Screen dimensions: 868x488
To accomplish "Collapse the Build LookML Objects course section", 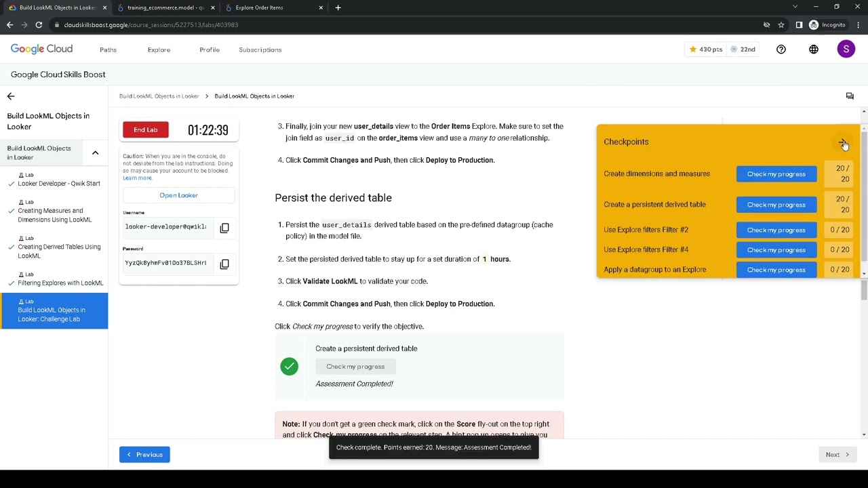I will point(95,152).
